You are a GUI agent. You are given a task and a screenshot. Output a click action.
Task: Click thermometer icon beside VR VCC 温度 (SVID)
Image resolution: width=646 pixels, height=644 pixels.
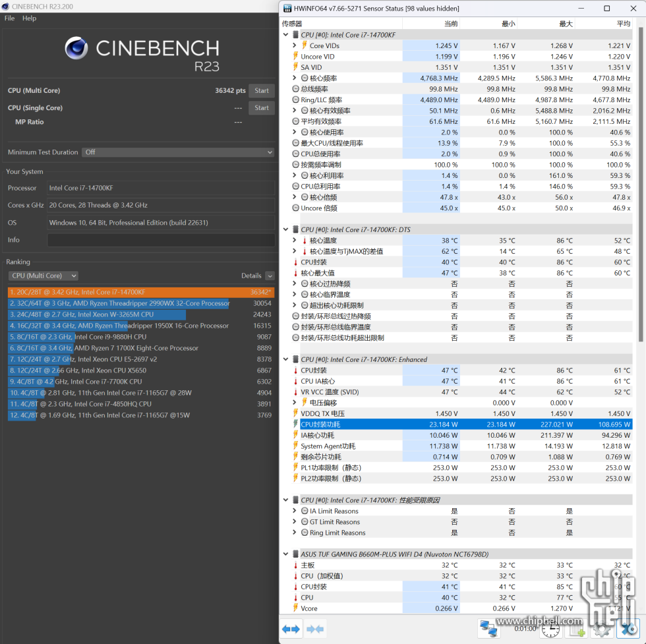point(295,392)
